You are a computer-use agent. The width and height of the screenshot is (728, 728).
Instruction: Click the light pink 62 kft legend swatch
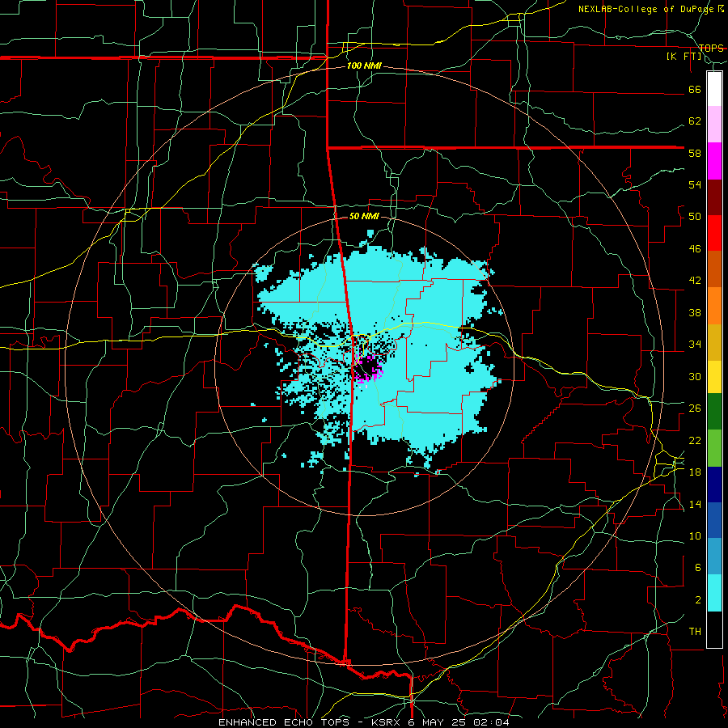pyautogui.click(x=714, y=124)
